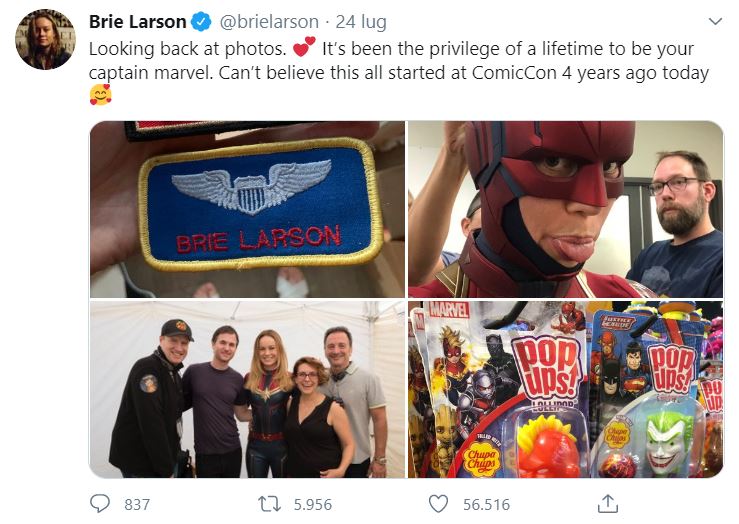
Task: Like the tweet with the heart icon
Action: click(x=438, y=504)
